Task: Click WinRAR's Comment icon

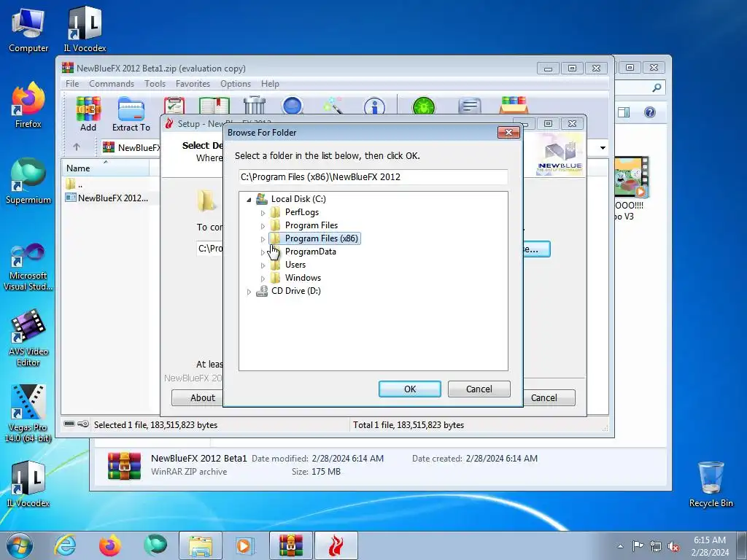Action: pyautogui.click(x=469, y=106)
